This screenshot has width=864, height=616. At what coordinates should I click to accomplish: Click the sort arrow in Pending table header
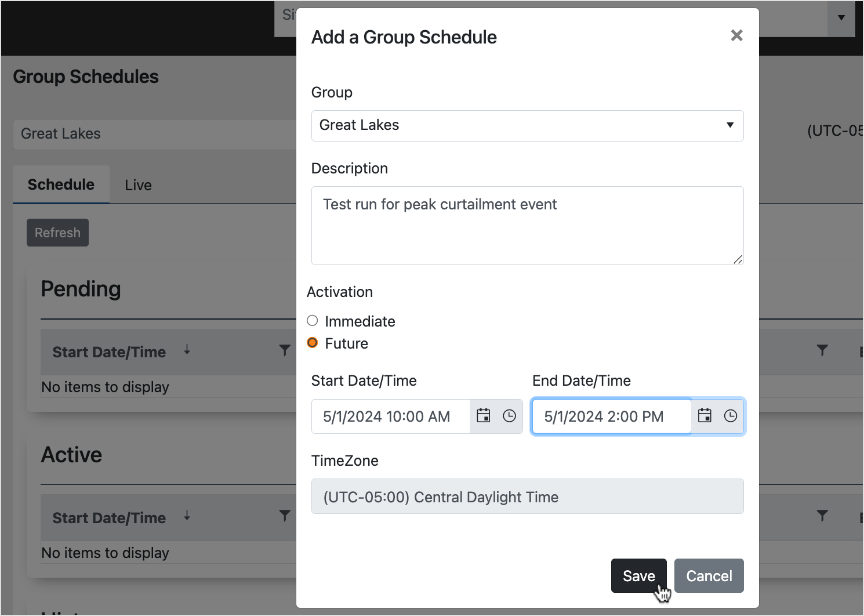[187, 351]
